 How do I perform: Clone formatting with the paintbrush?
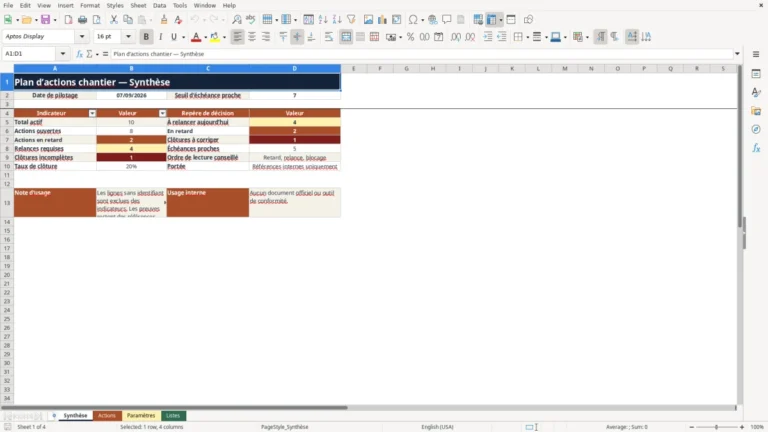click(x=164, y=20)
